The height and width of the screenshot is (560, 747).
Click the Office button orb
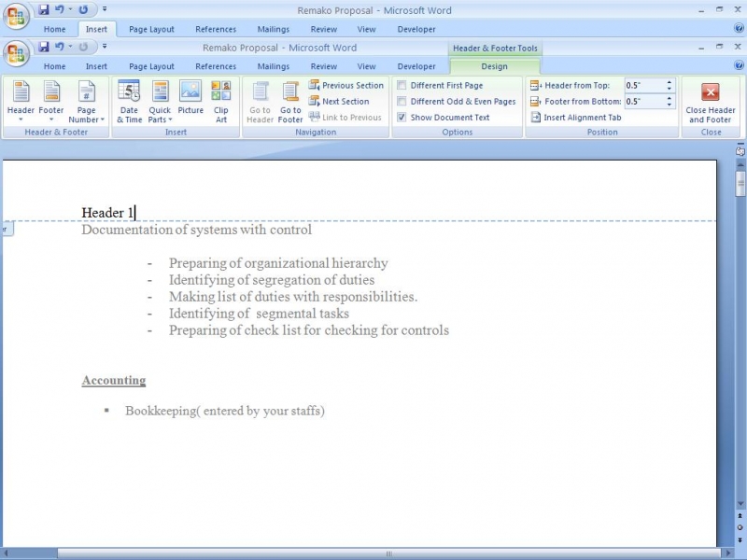coord(16,52)
